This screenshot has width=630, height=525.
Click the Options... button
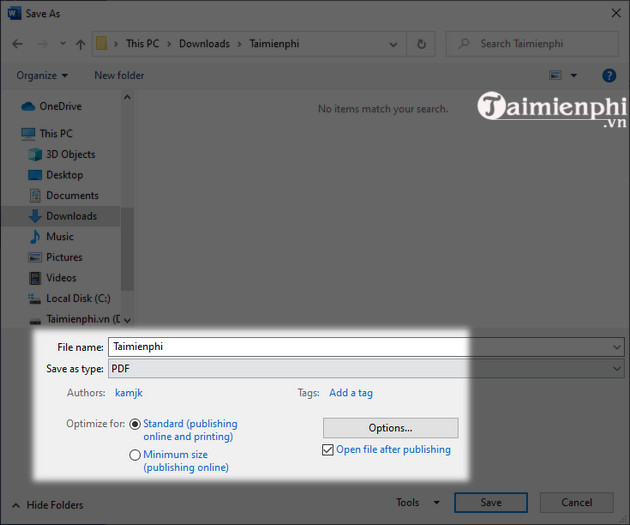tap(391, 428)
